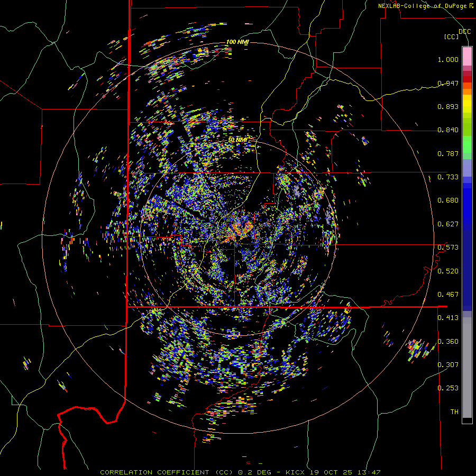Screen dimensions: 476x476
Task: Click the 100 NMI range ring label
Action: 237,42
